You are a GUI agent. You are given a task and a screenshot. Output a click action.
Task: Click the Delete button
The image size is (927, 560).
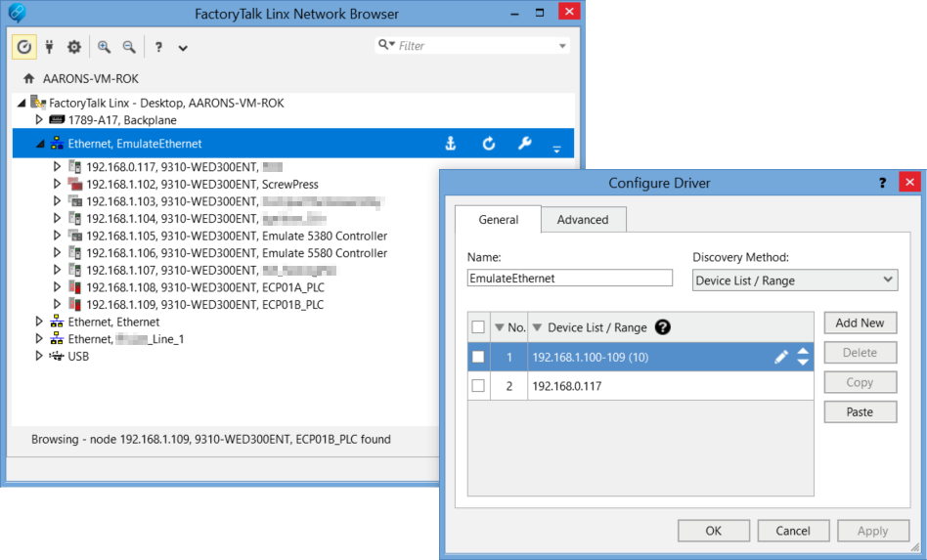click(x=861, y=352)
